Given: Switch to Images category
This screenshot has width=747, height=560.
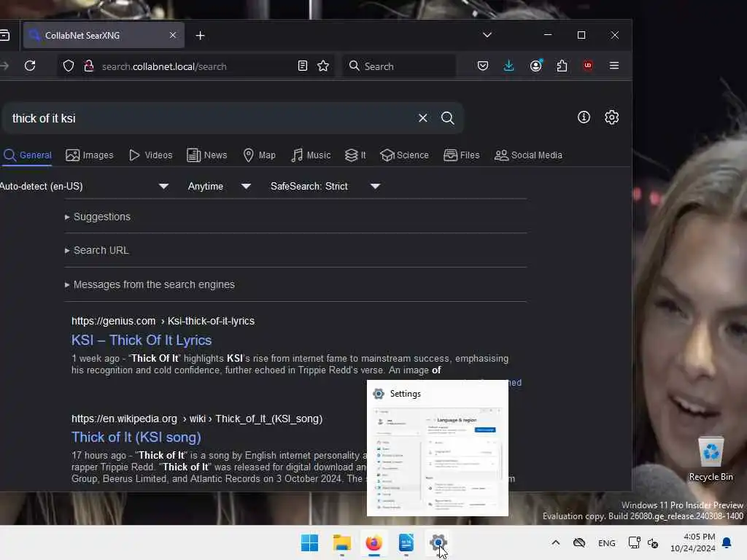Looking at the screenshot, I should [x=90, y=155].
